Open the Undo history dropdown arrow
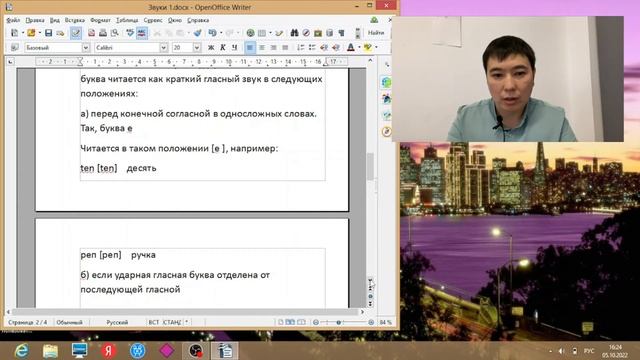 coord(221,33)
